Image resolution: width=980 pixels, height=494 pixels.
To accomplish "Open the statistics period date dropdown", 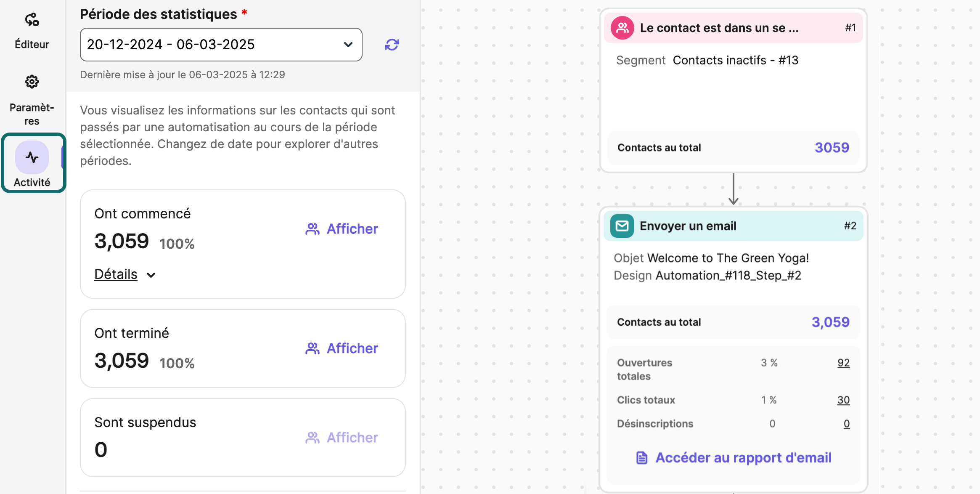I will [x=221, y=45].
